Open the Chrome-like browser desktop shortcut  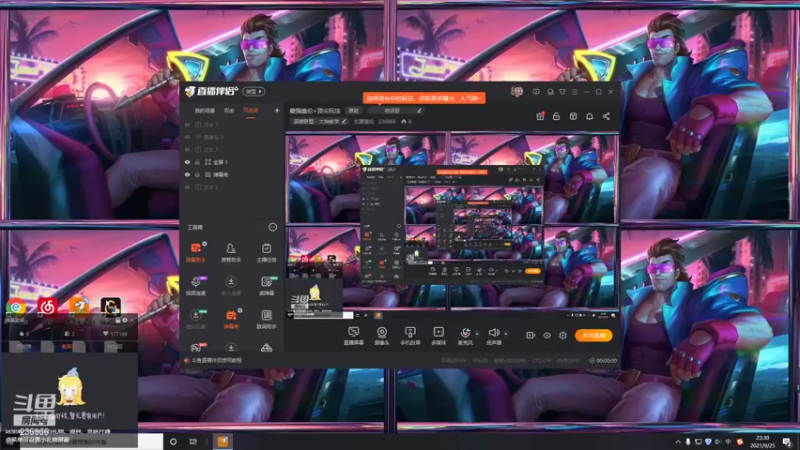[16, 307]
